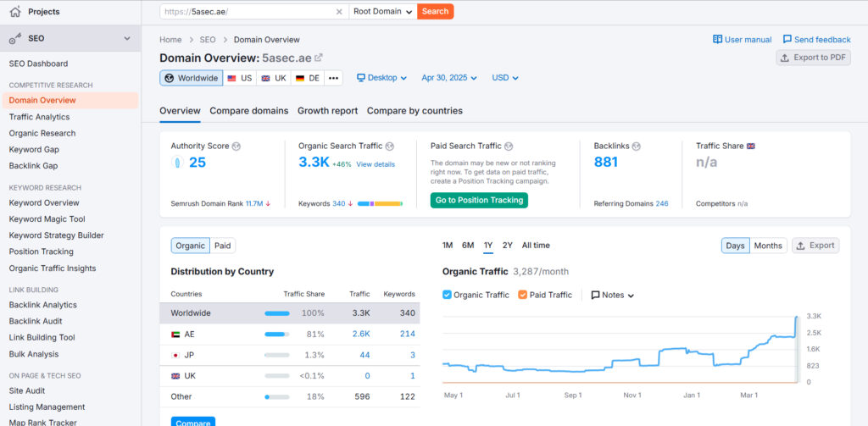Click the orange Search button
Image resolution: width=868 pixels, height=426 pixels.
click(x=435, y=12)
